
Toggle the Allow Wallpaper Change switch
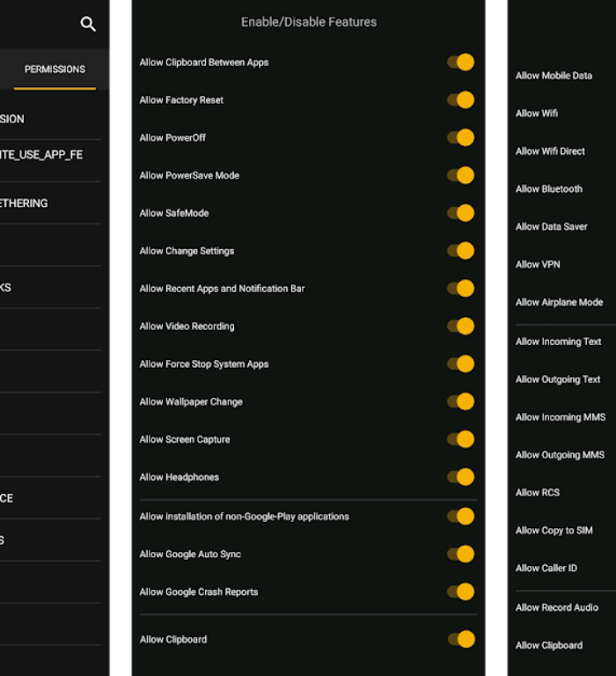(460, 402)
